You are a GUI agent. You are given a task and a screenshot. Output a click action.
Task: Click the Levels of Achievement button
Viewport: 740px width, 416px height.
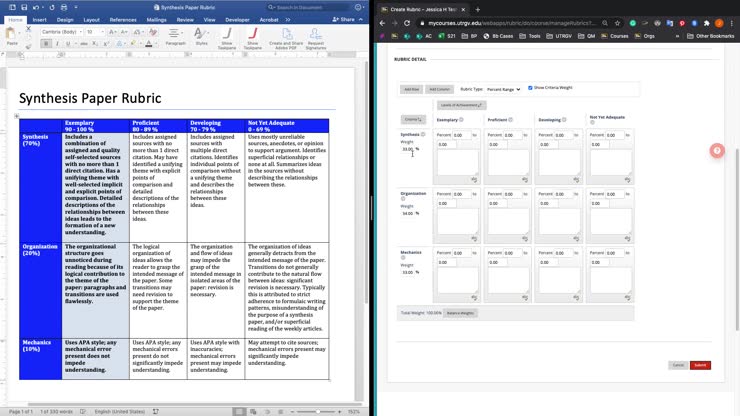461,105
